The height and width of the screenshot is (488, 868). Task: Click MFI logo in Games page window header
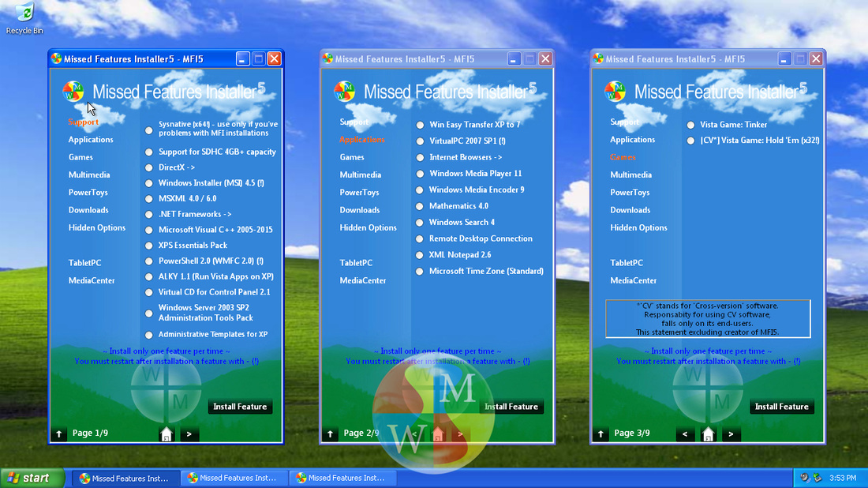615,92
